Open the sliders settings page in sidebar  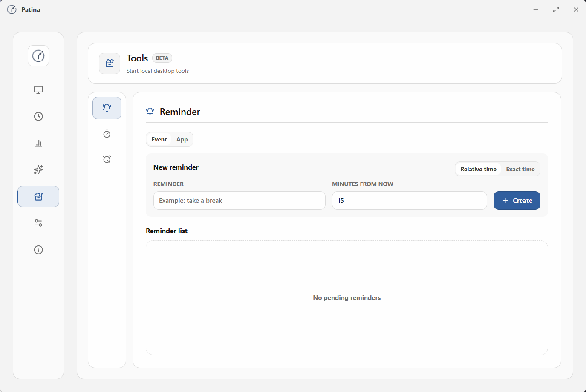(x=38, y=223)
